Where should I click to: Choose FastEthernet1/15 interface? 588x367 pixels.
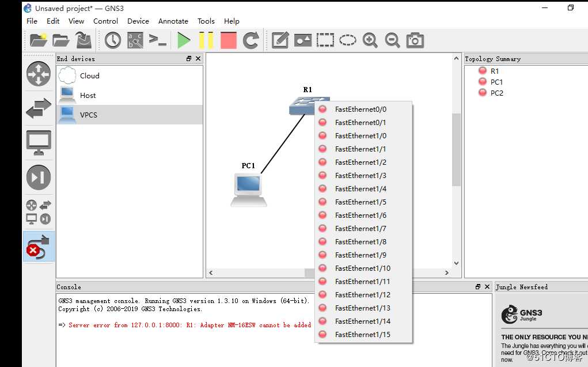(x=363, y=334)
